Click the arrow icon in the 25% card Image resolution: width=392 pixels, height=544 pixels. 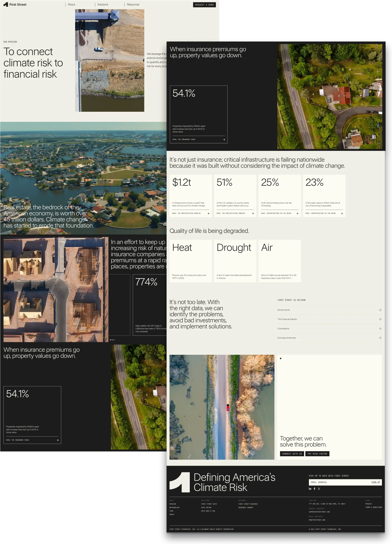[x=297, y=213]
